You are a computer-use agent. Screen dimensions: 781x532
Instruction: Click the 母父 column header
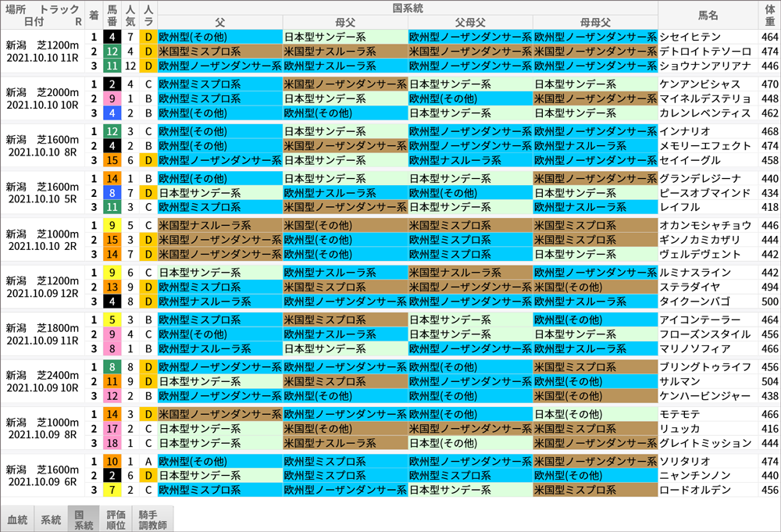point(344,22)
